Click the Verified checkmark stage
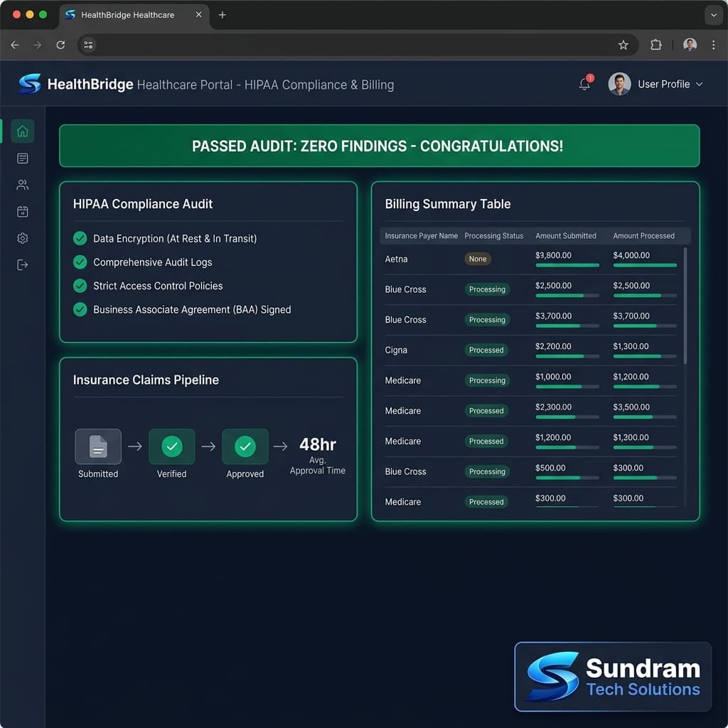 [x=172, y=446]
